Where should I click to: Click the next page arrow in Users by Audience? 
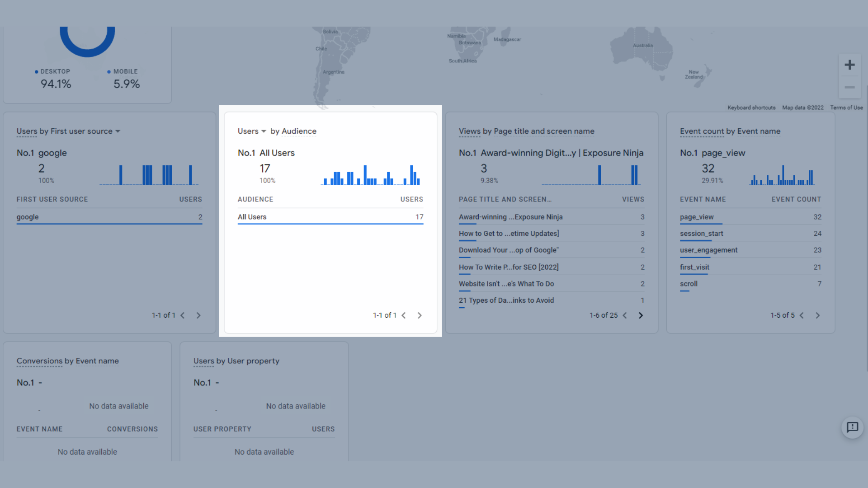pos(420,315)
